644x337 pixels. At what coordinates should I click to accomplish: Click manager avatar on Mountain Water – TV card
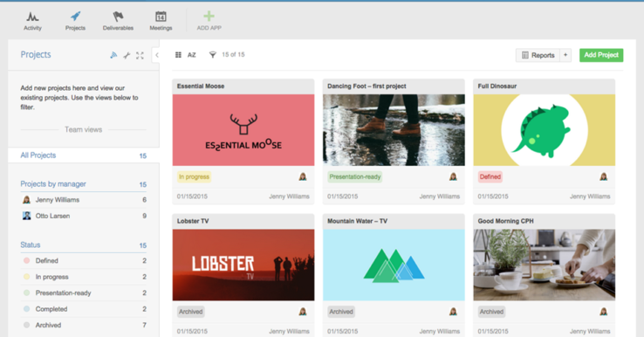pyautogui.click(x=453, y=312)
